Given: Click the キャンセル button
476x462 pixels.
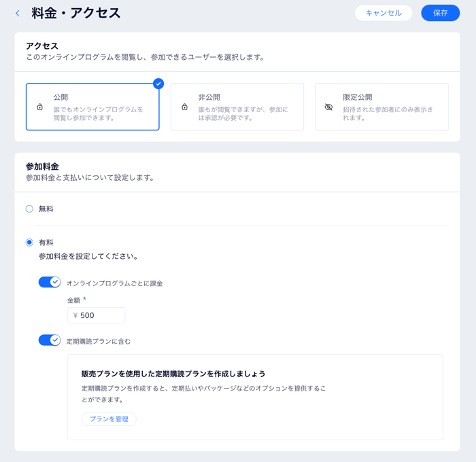Looking at the screenshot, I should pos(384,13).
